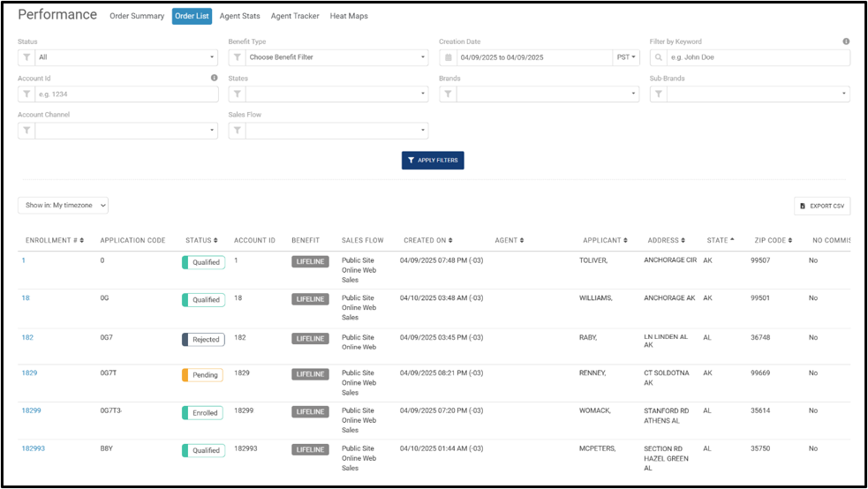Focus the Account Id input field

(x=127, y=94)
